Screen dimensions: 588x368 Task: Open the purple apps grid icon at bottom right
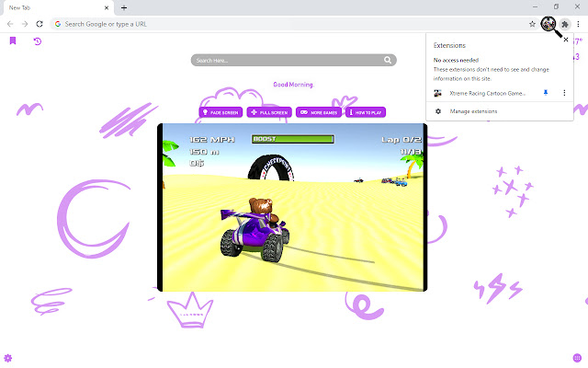pyautogui.click(x=577, y=358)
